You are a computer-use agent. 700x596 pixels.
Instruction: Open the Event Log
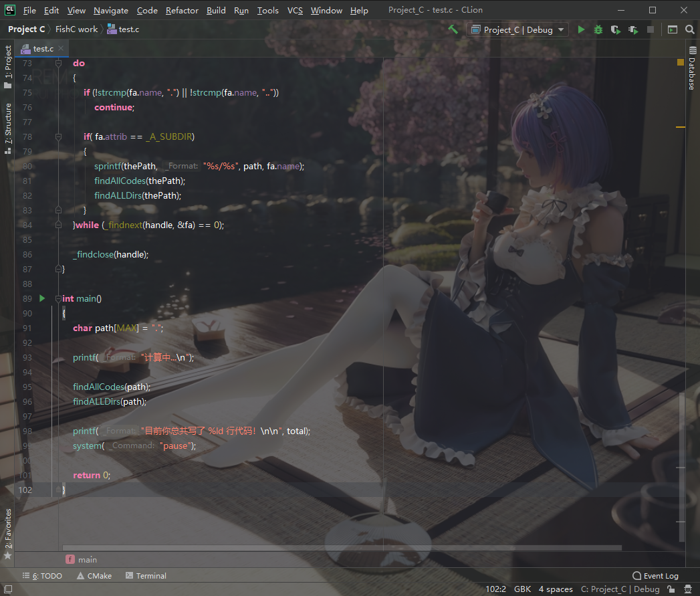coord(655,576)
